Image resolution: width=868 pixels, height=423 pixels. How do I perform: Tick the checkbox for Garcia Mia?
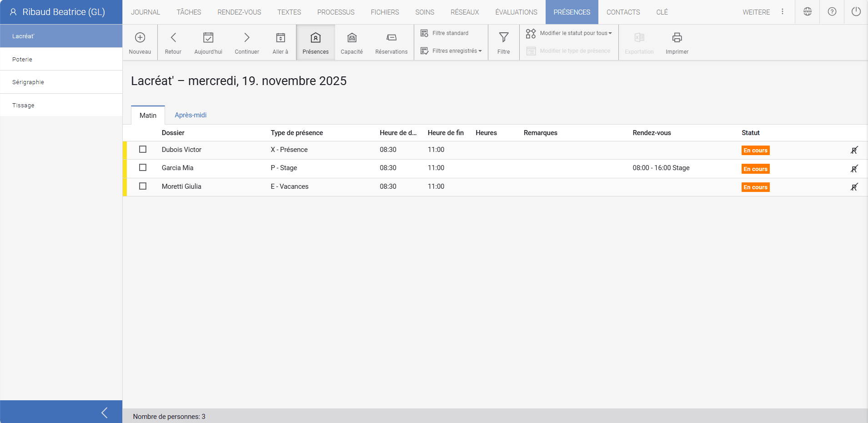coord(143,167)
